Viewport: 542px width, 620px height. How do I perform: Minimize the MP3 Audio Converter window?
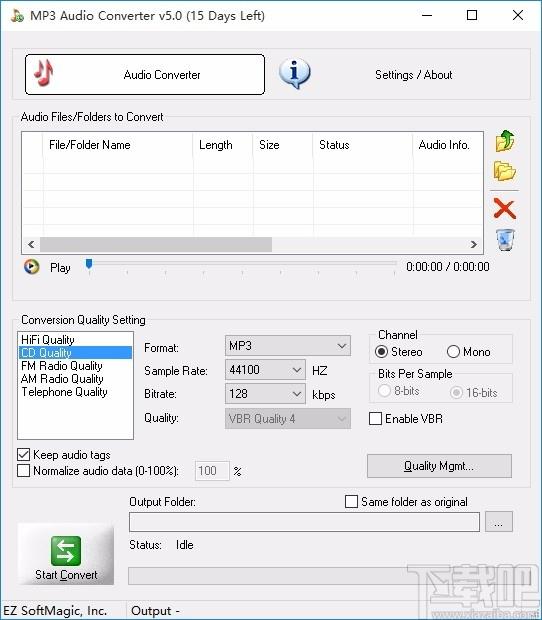427,16
